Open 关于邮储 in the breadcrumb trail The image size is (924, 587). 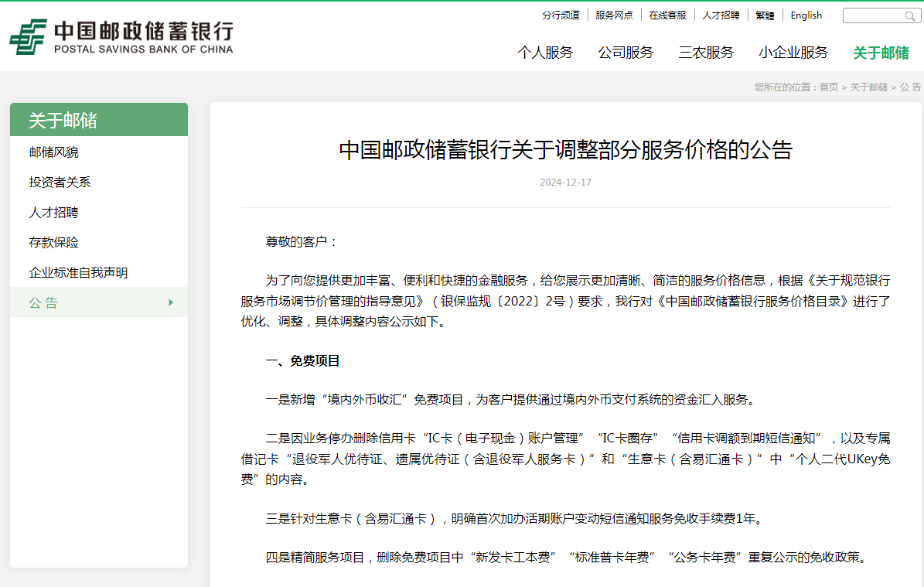tap(868, 87)
